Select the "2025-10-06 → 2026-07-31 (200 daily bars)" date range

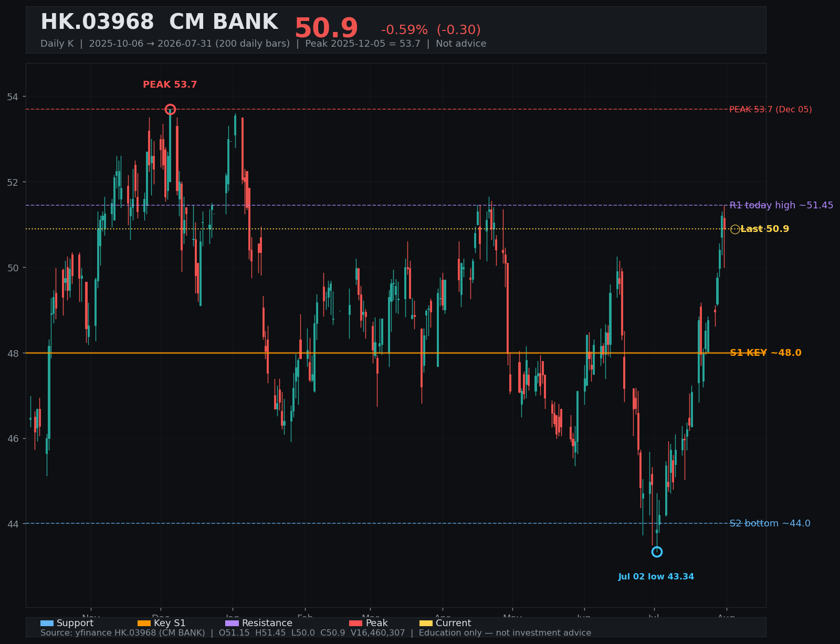coord(189,44)
